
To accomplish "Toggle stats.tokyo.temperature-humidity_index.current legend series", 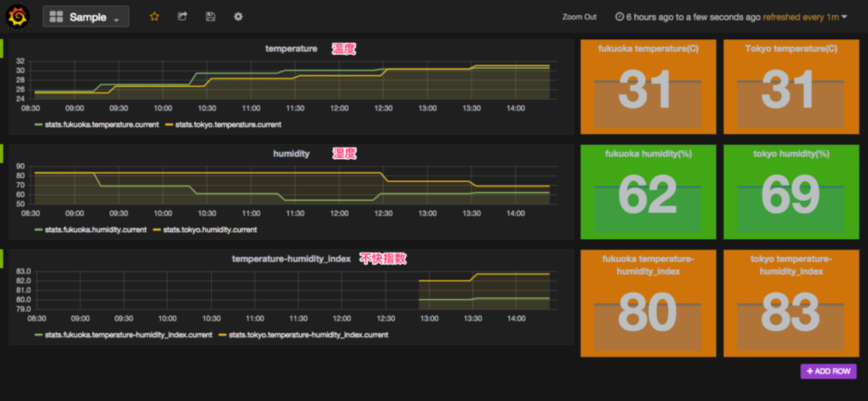I will pyautogui.click(x=308, y=335).
